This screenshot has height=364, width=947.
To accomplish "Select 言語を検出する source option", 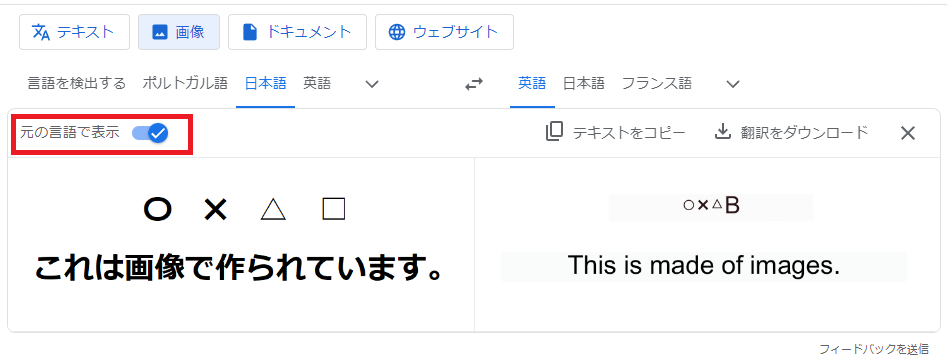I will coord(77,83).
